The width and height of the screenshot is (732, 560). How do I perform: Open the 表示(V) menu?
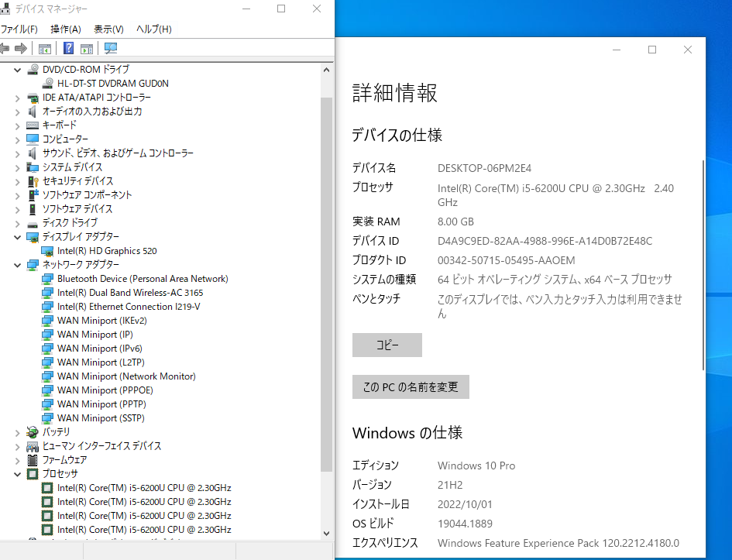[108, 29]
